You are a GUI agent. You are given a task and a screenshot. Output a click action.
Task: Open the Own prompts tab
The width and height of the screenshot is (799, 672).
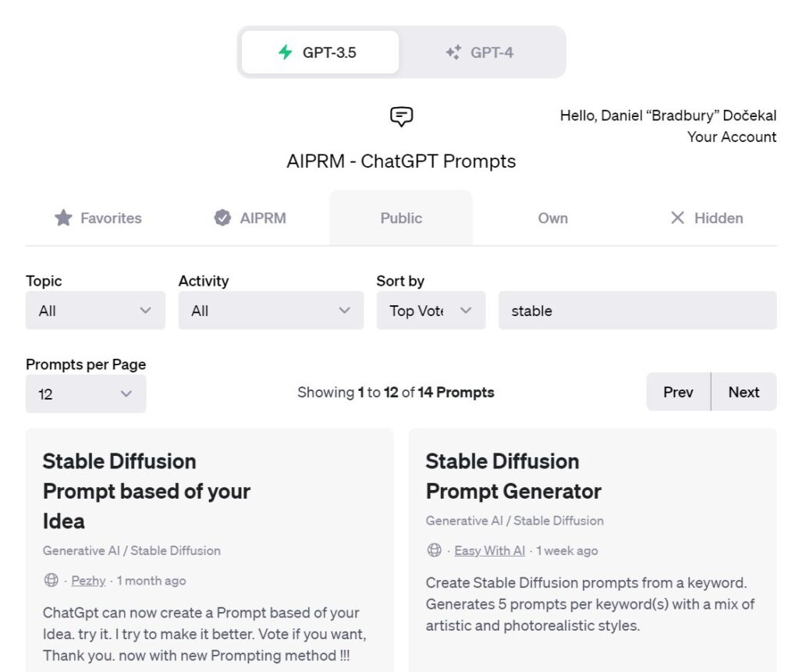point(553,218)
